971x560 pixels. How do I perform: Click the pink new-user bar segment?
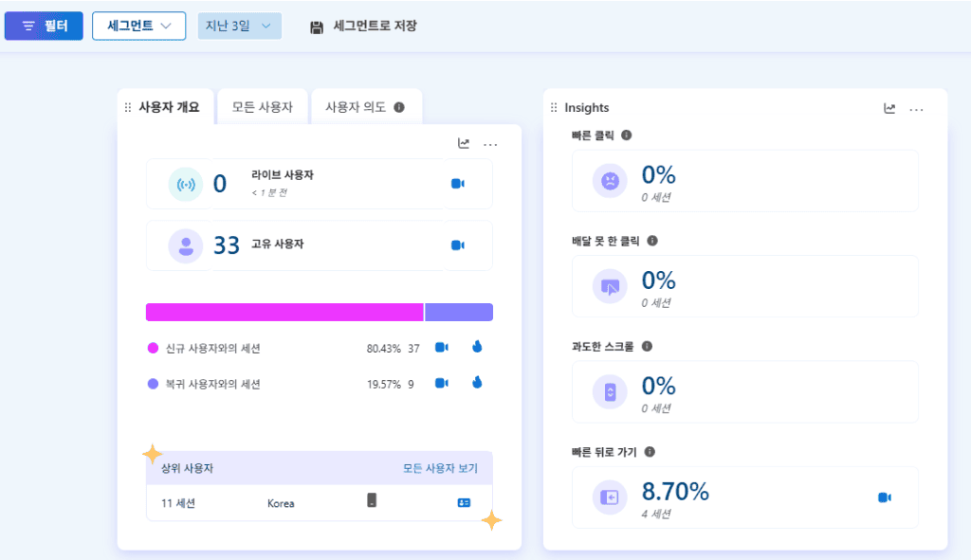[284, 312]
